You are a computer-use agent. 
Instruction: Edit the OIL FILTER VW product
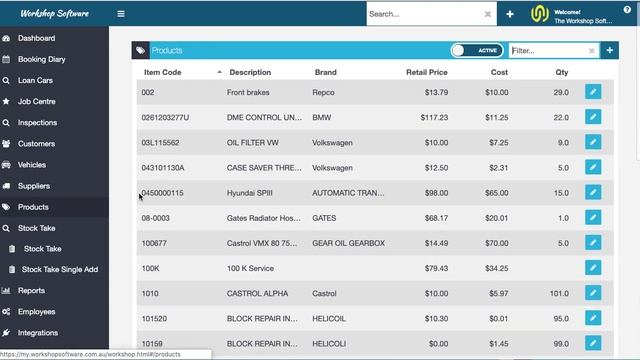[593, 142]
